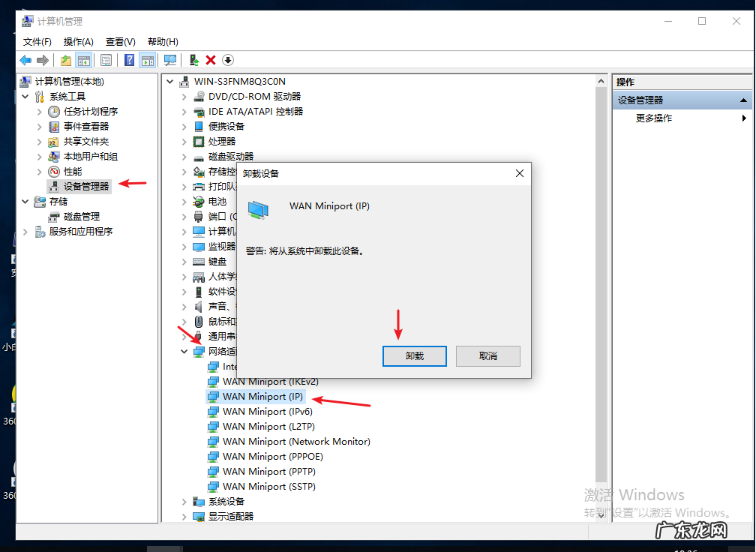Screen dimensions: 756x552
Task: Toggle the show/hide console tree toolbar icon
Action: coord(83,60)
